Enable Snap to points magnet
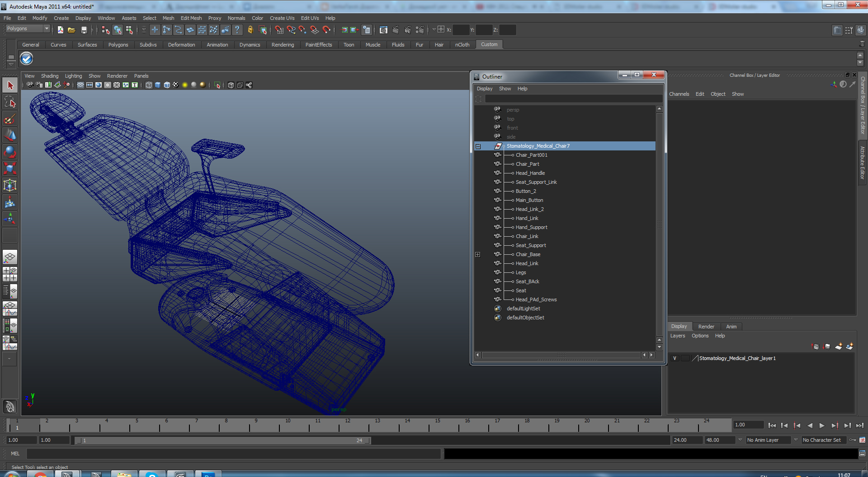868x477 pixels. tap(303, 30)
